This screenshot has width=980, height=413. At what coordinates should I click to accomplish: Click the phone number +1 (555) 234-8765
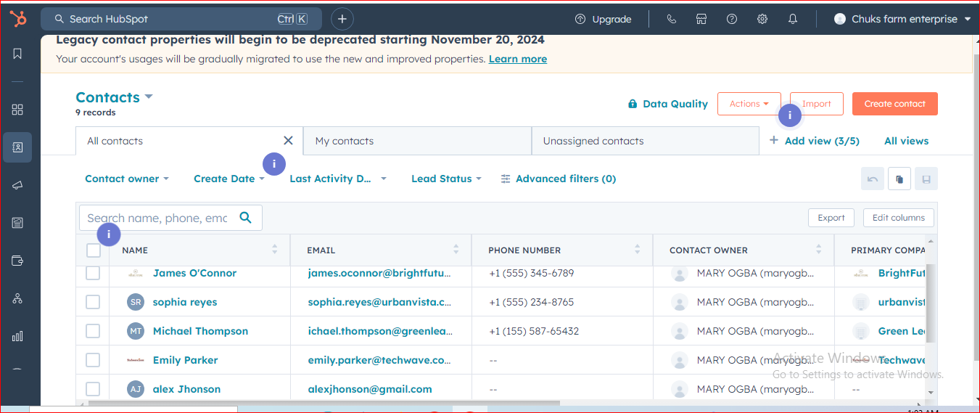coord(532,302)
